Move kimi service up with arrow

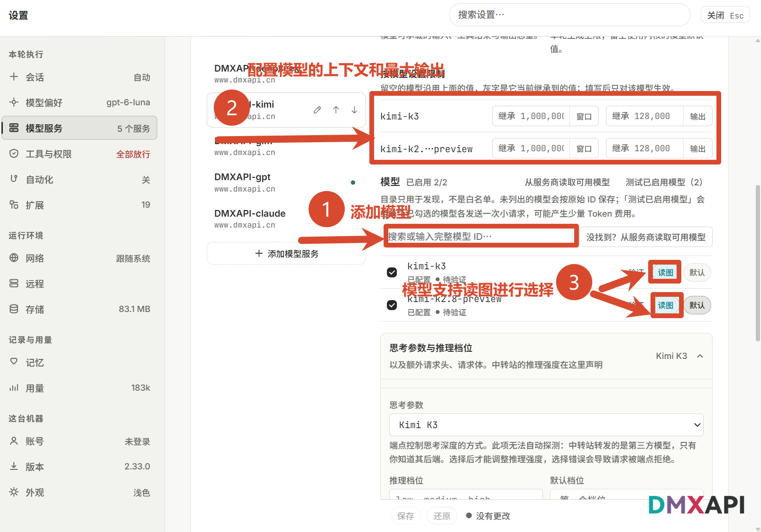[336, 110]
